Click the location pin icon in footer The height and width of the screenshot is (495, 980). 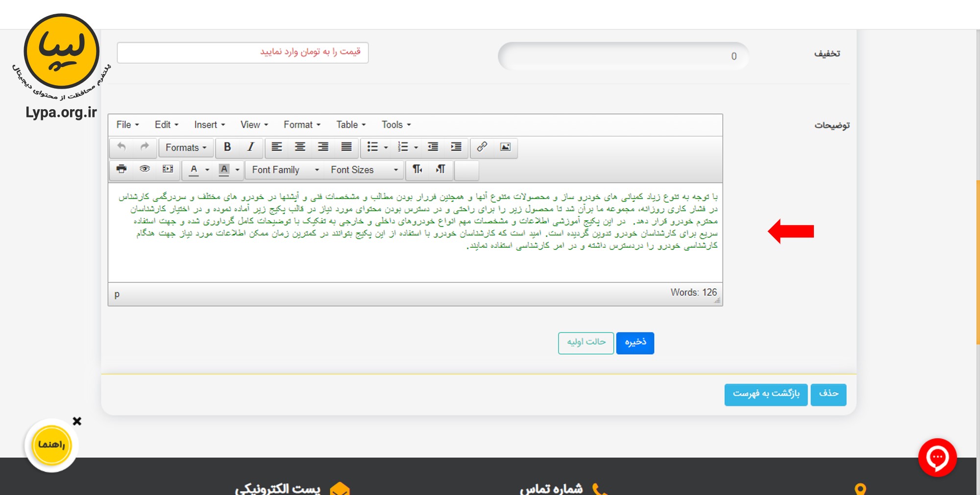tap(860, 489)
